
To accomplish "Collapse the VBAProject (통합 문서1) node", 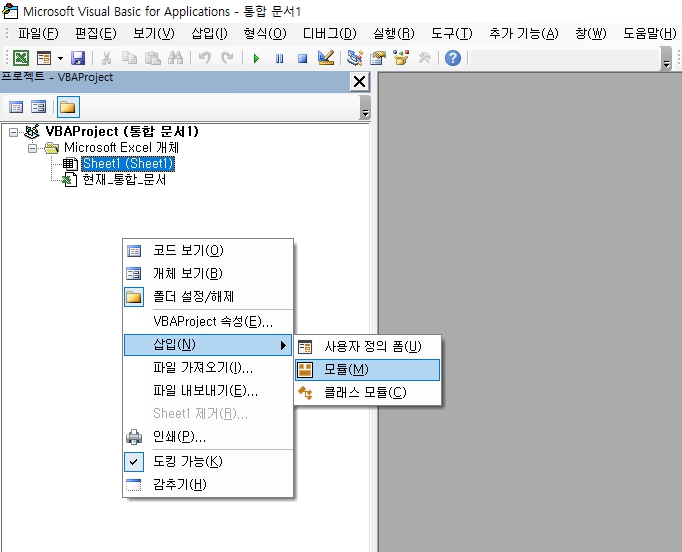I will point(14,132).
